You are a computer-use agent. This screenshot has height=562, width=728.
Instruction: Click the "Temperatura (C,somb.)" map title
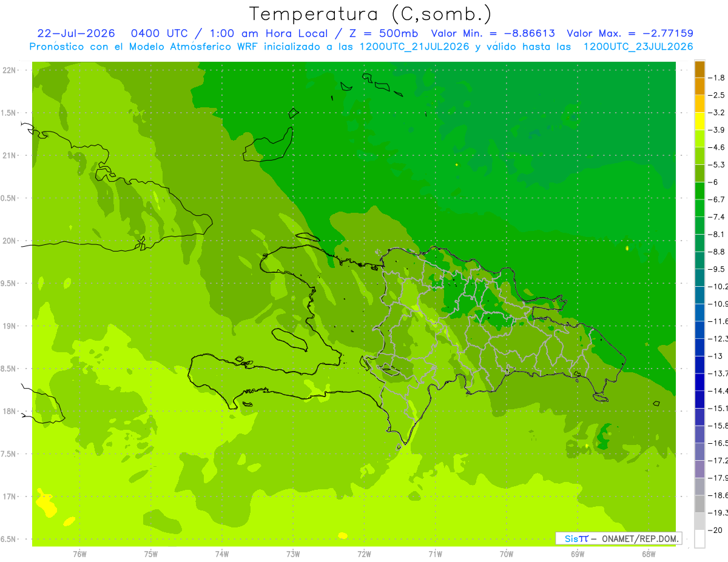tap(371, 14)
